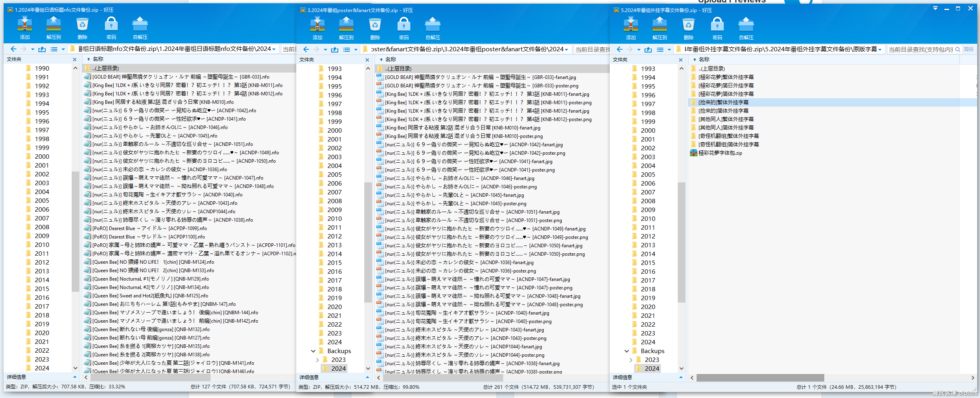This screenshot has height=398, width=980.
Task: Select [GBR-033].nfo file in nfo window
Action: pos(181,77)
